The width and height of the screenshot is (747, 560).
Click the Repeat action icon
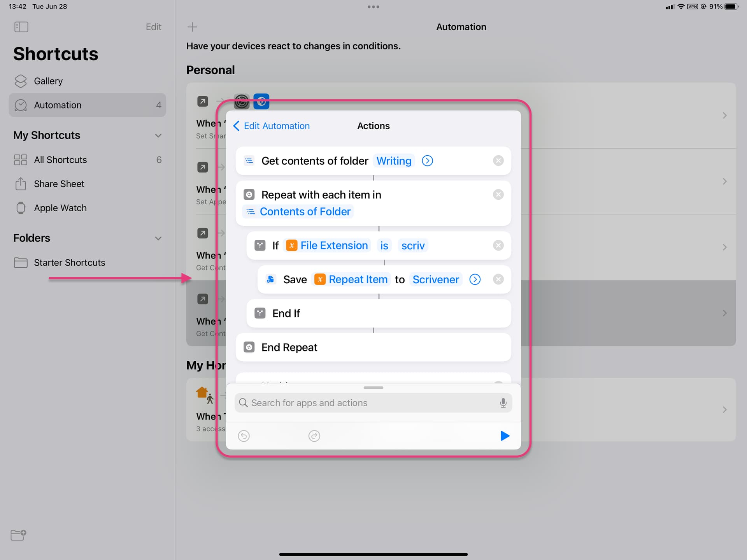coord(249,195)
